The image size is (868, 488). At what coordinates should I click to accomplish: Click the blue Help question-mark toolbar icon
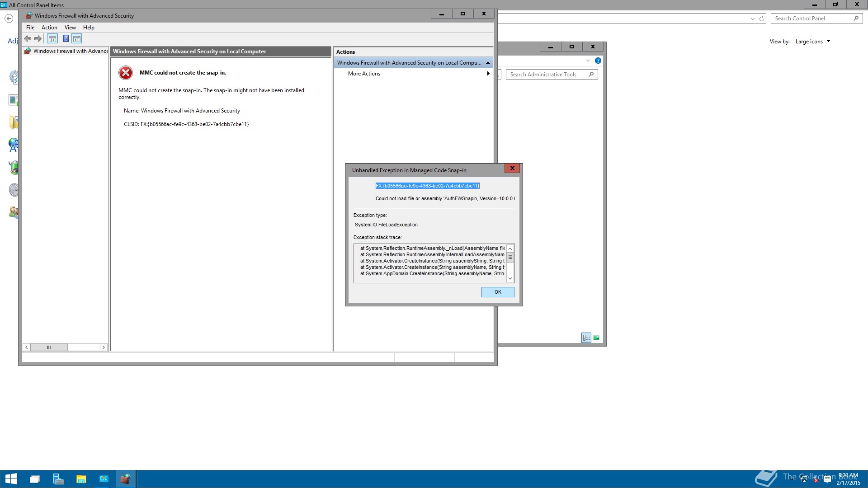66,39
